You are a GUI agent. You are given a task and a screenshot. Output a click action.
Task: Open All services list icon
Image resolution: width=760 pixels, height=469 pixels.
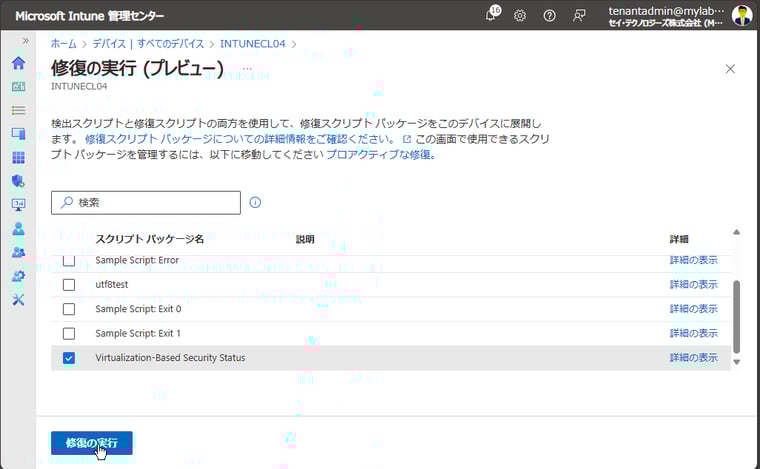[x=18, y=110]
